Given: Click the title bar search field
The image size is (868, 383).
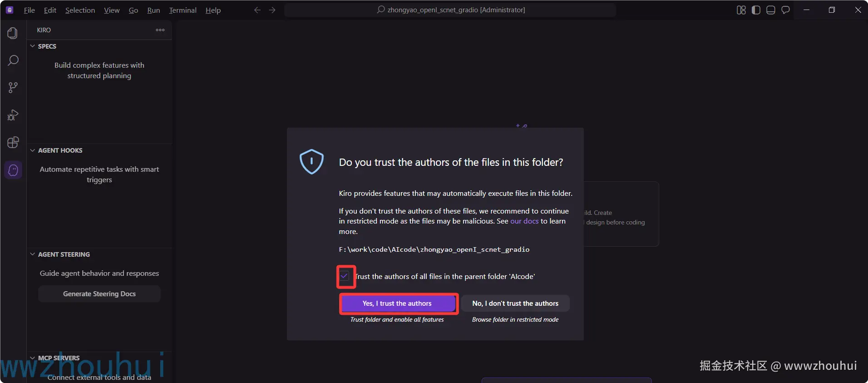Looking at the screenshot, I should (450, 10).
